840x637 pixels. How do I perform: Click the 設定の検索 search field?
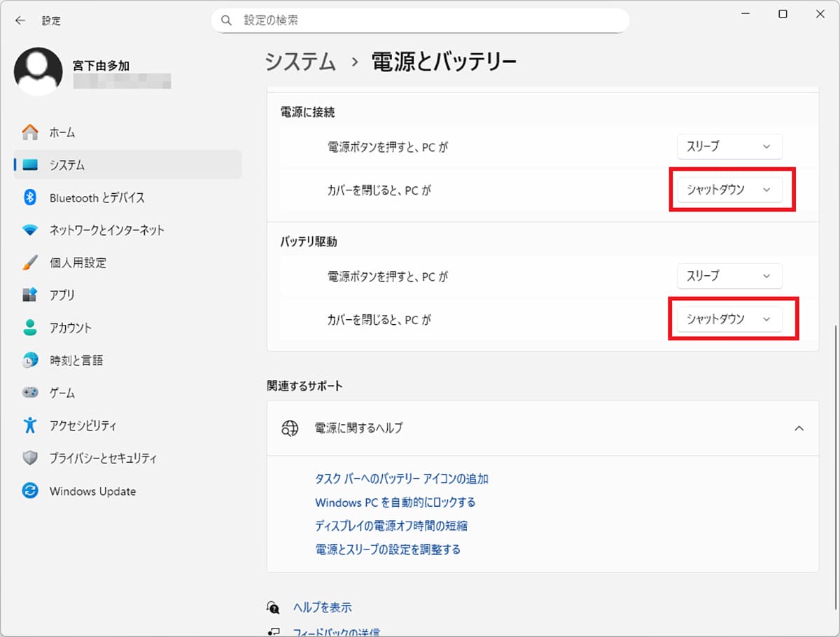point(420,20)
